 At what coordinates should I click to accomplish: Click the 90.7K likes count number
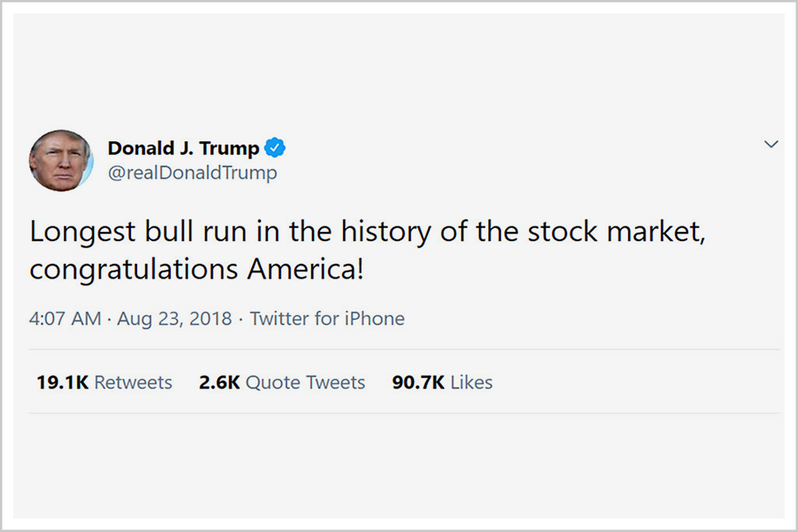418,383
